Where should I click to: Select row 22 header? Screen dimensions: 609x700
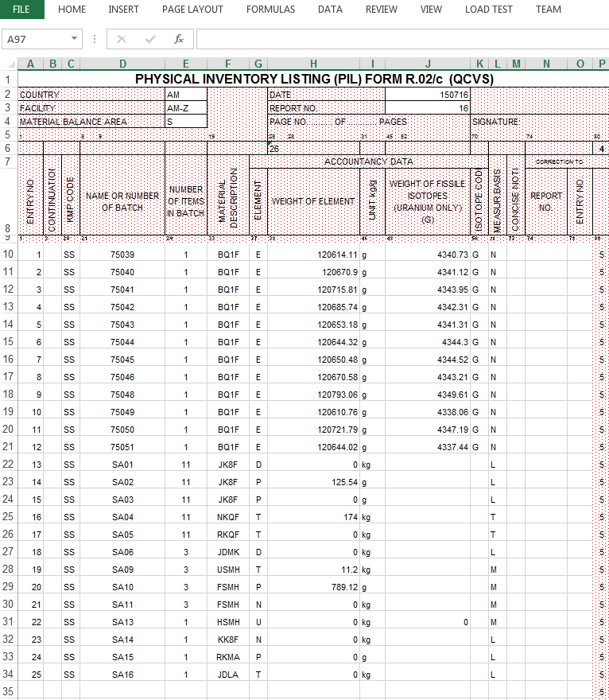[x=8, y=465]
